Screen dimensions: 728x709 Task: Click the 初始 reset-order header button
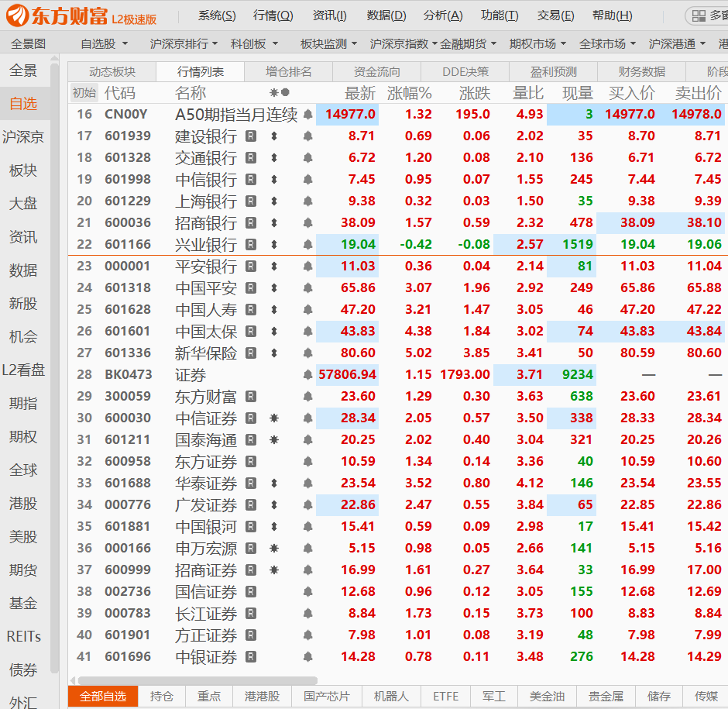pos(84,93)
